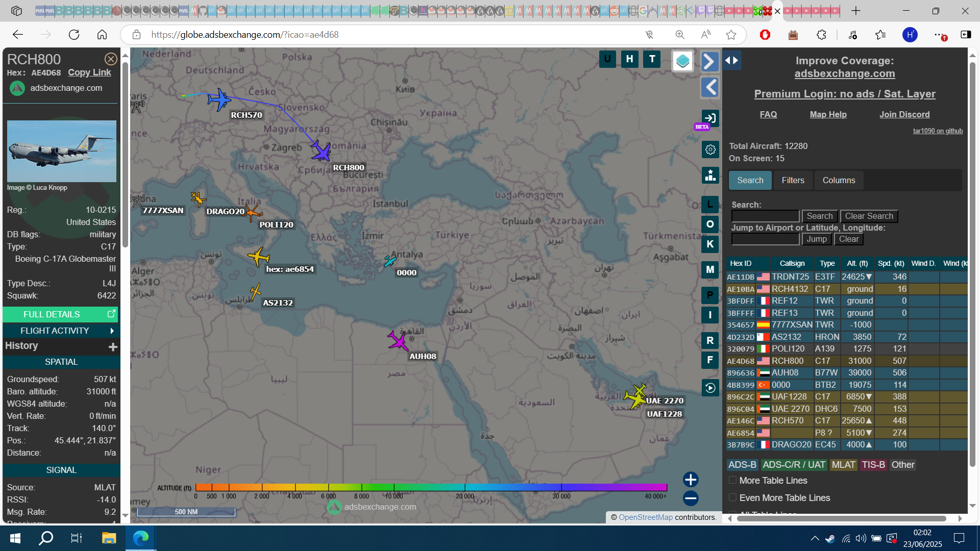The height and width of the screenshot is (551, 980).
Task: Sort table by Type column
Action: [x=827, y=263]
